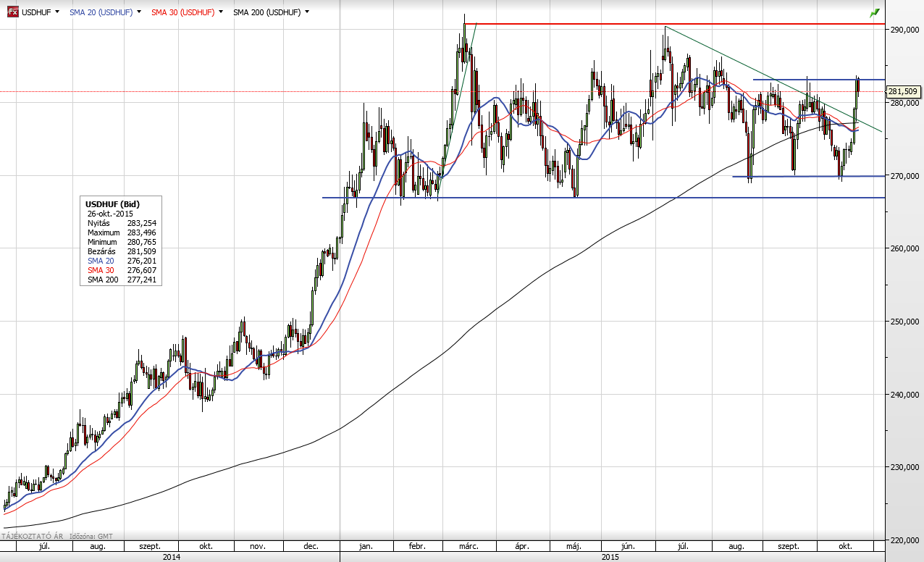This screenshot has height=562, width=924.
Task: Click the Maximum value 283,496
Action: [x=142, y=233]
